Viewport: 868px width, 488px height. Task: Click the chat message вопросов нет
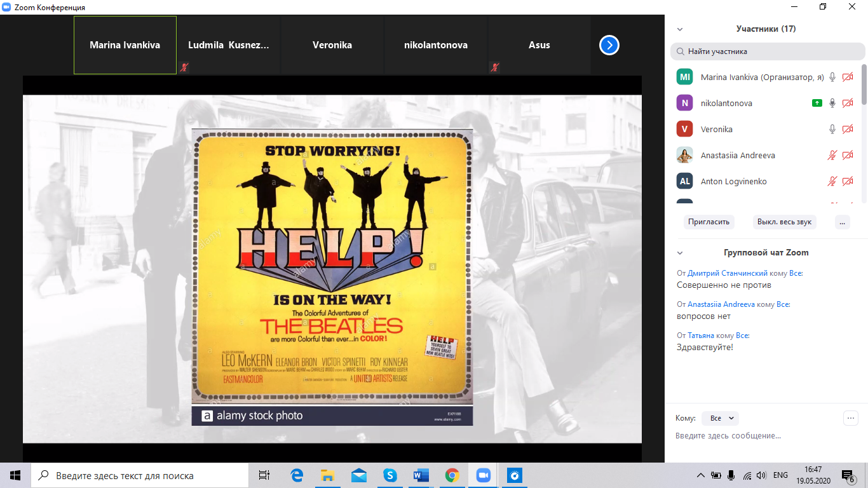[x=703, y=316]
